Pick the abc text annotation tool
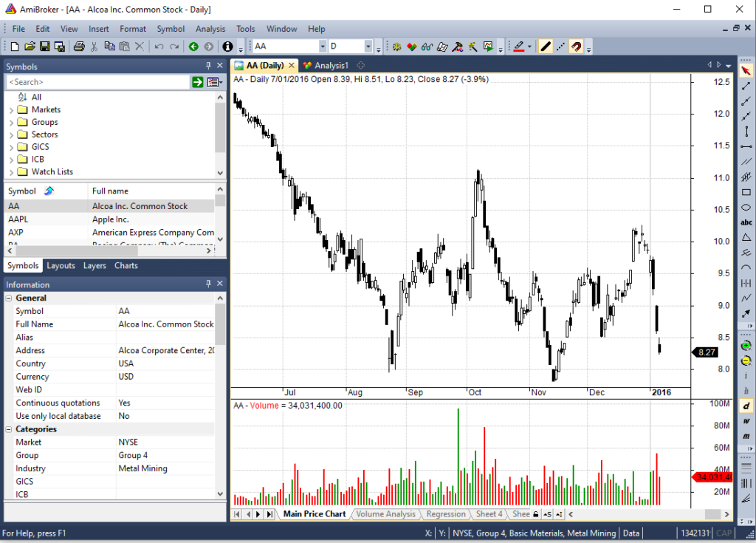 point(746,222)
